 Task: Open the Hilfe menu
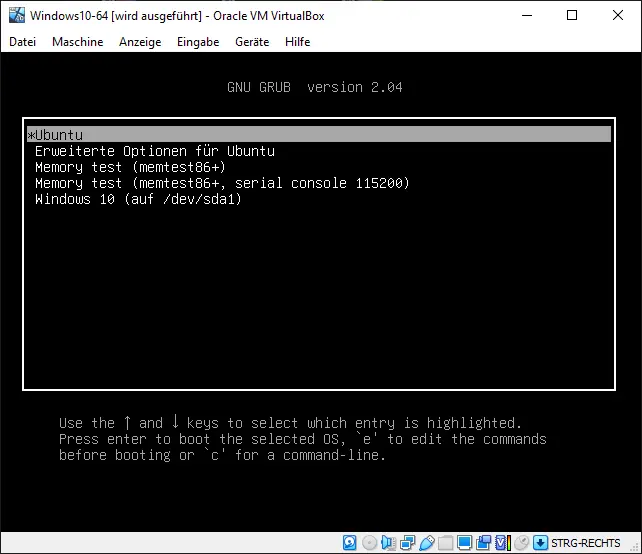[x=297, y=42]
